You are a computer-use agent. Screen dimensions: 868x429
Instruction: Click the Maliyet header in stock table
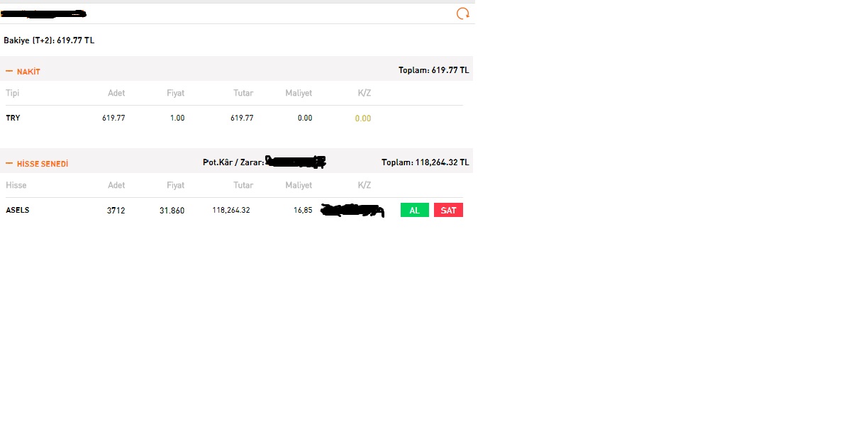(299, 185)
